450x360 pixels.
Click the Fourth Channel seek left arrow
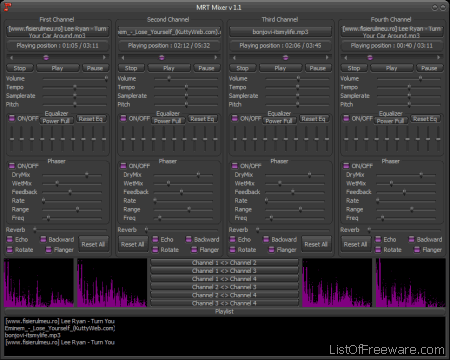point(346,58)
